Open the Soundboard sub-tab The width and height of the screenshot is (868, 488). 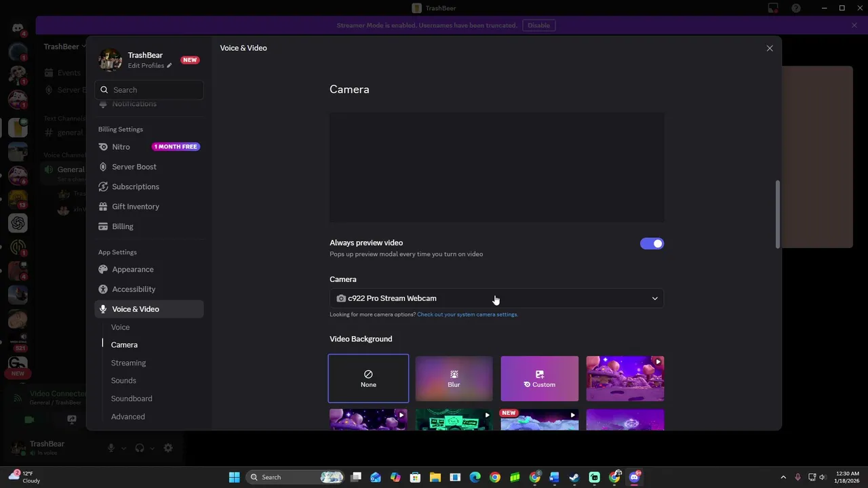pyautogui.click(x=132, y=399)
